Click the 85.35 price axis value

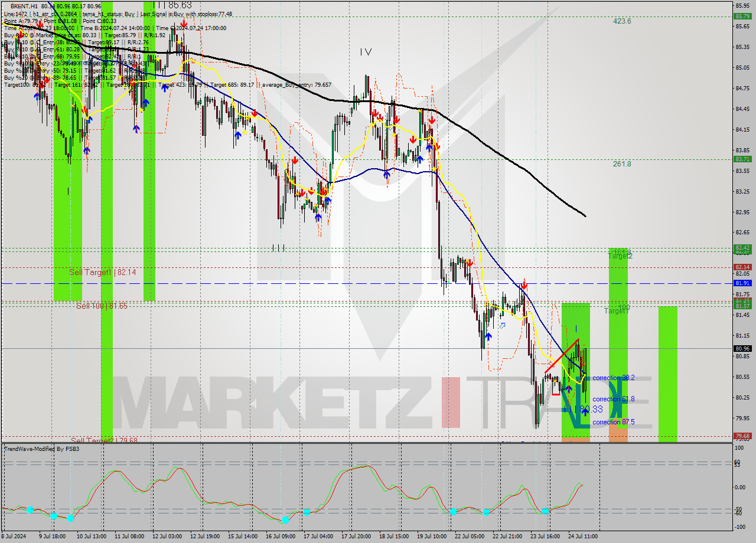[743, 47]
